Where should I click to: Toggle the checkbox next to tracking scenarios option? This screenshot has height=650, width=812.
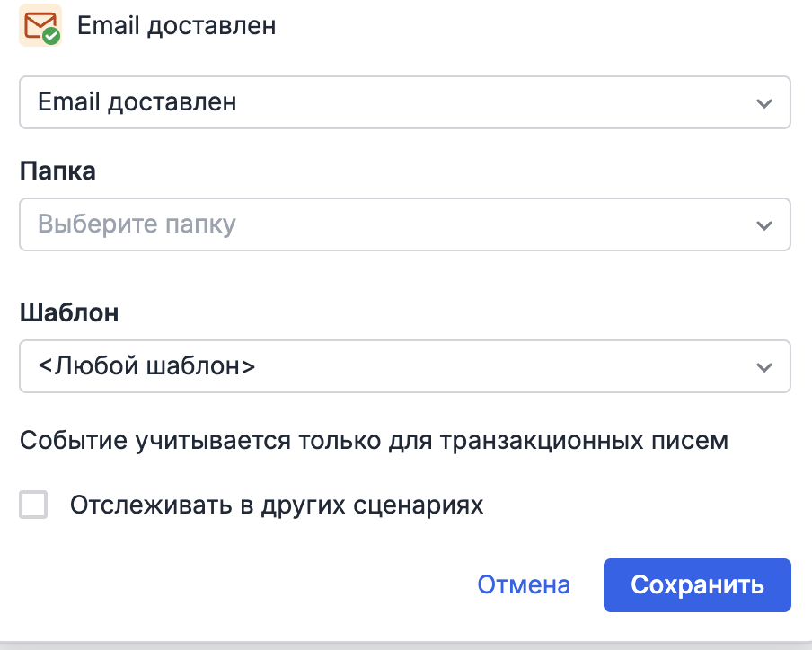pos(33,505)
